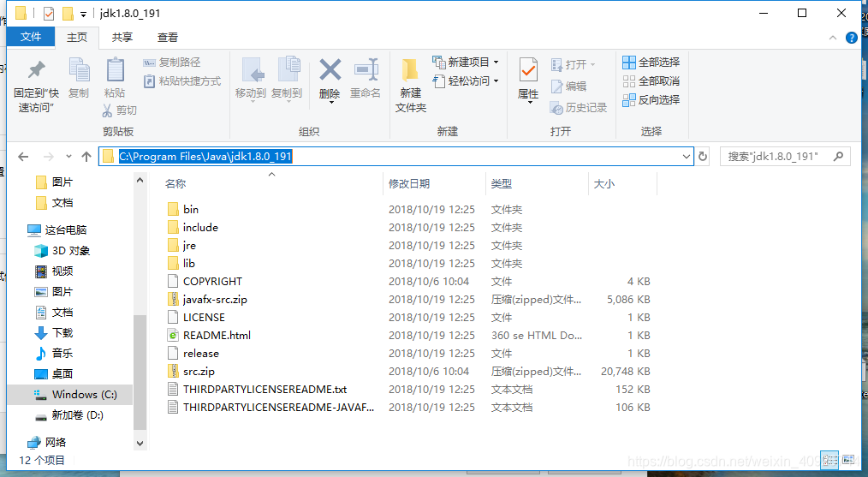Click the Up one level arrow
This screenshot has height=477, width=868.
[86, 157]
